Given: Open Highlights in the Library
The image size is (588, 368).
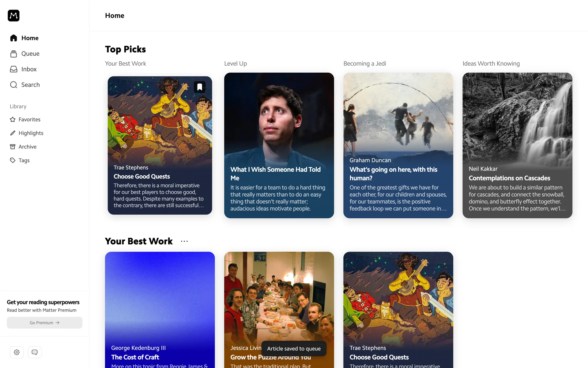Looking at the screenshot, I should (x=26, y=133).
